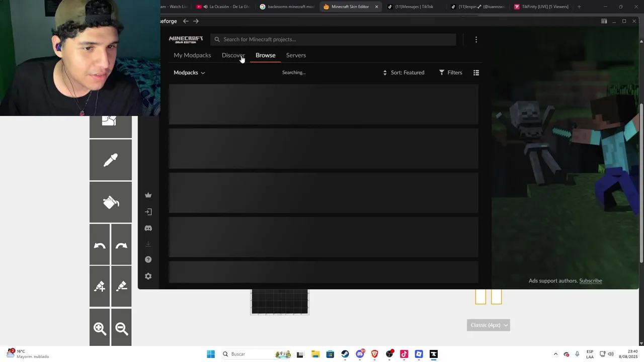This screenshot has width=644, height=362.
Task: Click the microphone icon in system tray
Action: [577, 354]
